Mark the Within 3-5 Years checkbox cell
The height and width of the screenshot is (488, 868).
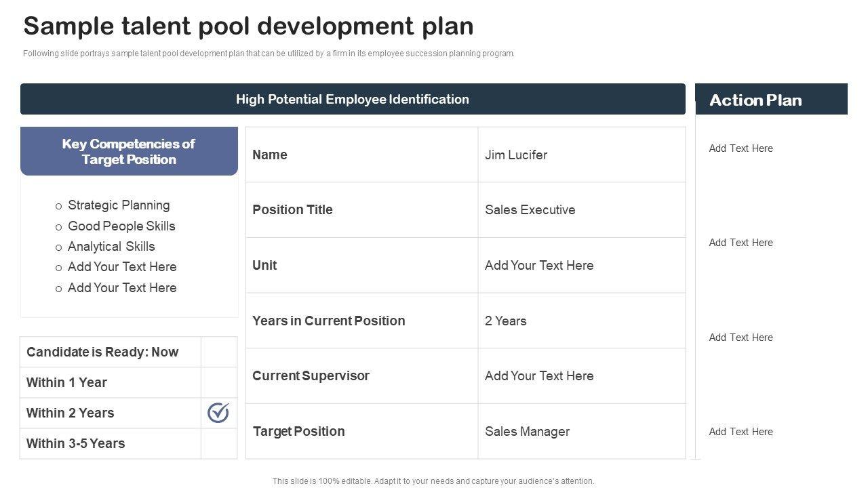218,444
